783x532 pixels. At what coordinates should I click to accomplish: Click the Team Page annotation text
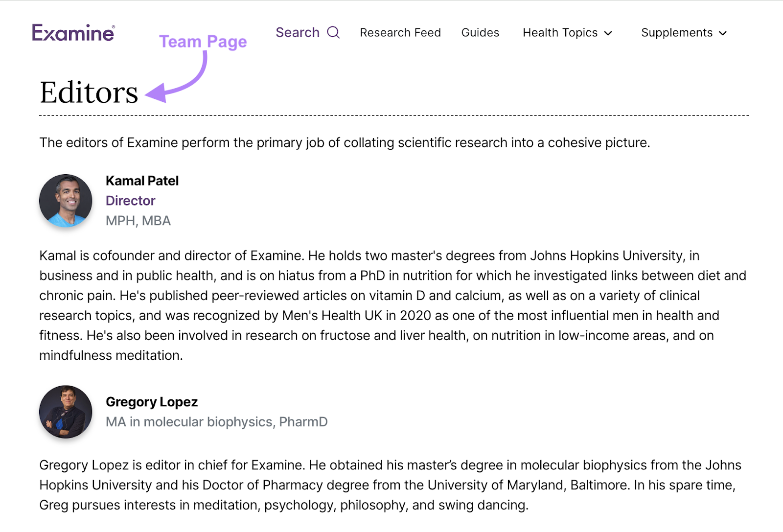(203, 42)
